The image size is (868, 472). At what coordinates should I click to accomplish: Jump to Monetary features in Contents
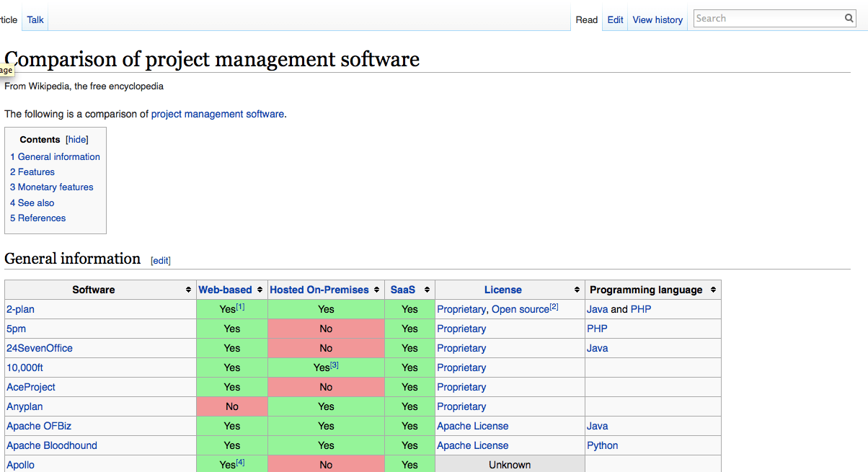click(x=52, y=187)
